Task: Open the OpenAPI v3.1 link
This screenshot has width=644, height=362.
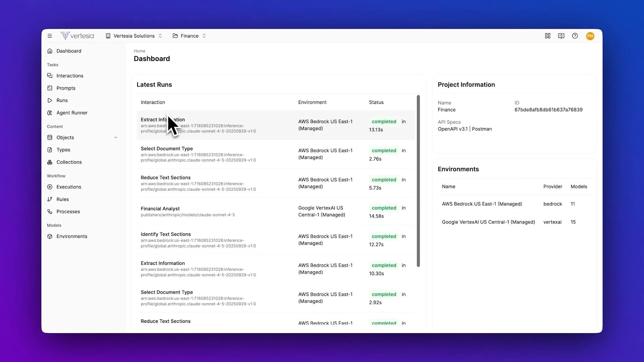Action: [x=452, y=129]
